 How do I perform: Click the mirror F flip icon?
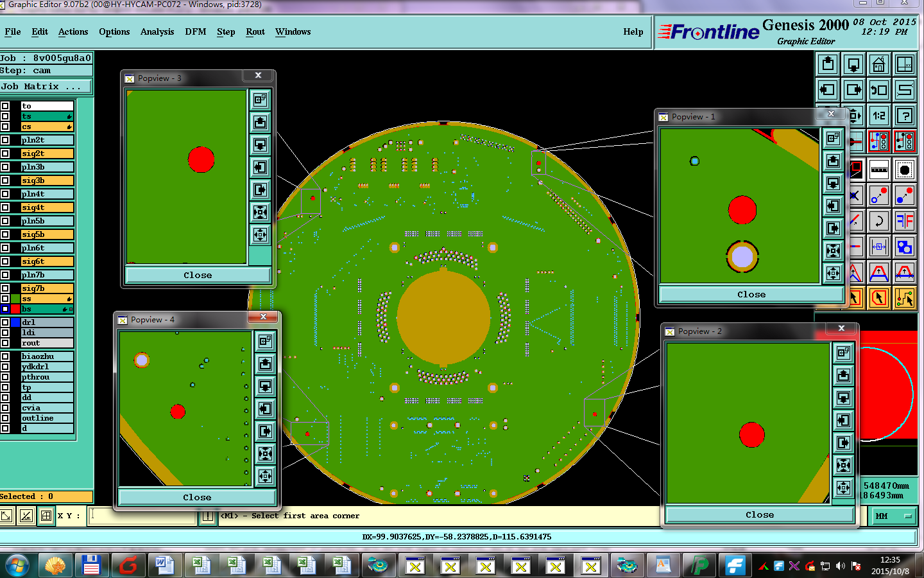[x=905, y=221]
